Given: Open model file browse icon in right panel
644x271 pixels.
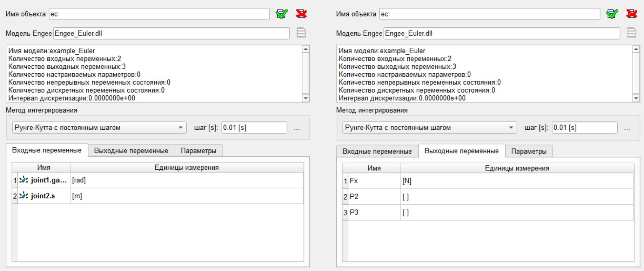Looking at the screenshot, I should pos(632,33).
